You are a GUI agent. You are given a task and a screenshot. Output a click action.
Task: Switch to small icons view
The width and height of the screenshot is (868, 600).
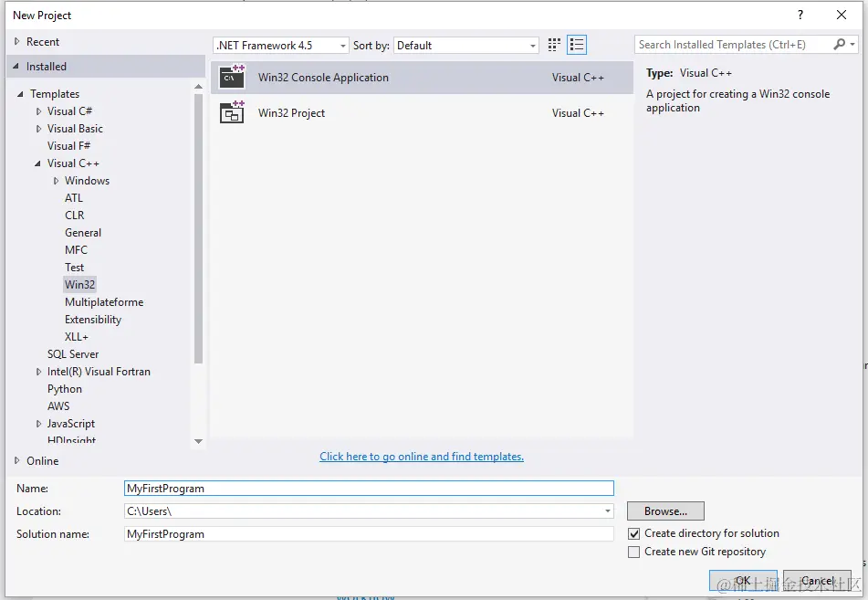[554, 45]
